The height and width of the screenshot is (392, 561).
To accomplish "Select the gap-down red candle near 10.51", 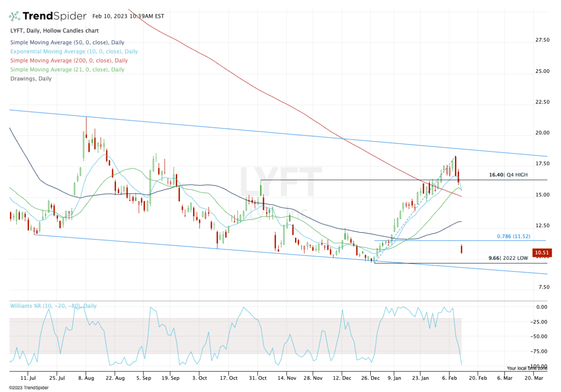I will click(x=461, y=249).
